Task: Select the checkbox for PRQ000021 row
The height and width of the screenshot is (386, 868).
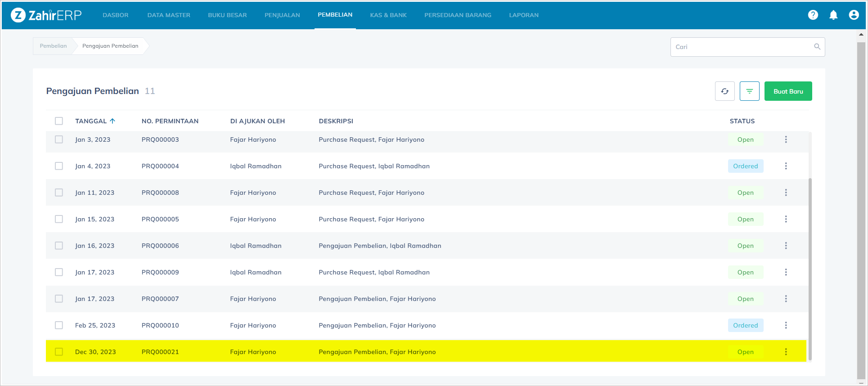Action: [59, 352]
